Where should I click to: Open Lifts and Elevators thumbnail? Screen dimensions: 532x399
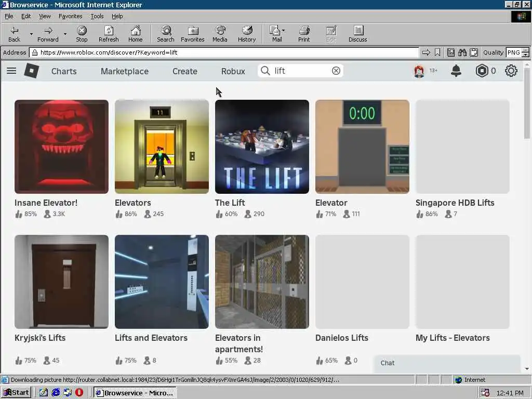pos(162,282)
